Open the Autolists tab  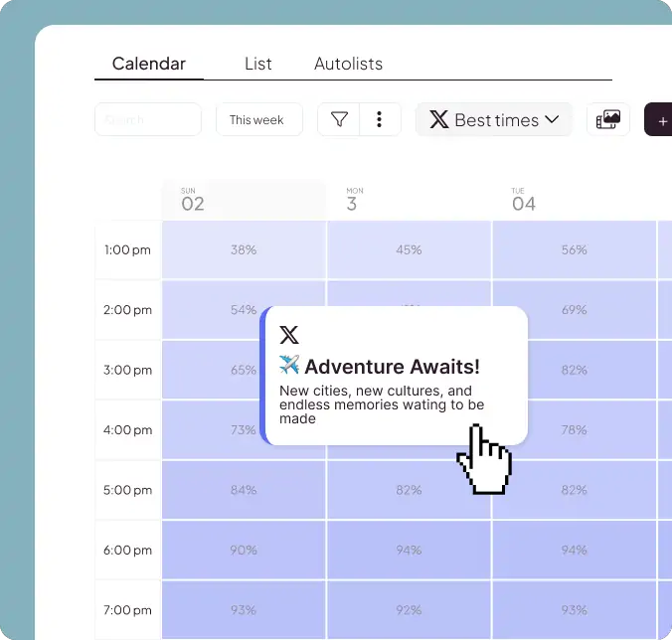coord(348,64)
